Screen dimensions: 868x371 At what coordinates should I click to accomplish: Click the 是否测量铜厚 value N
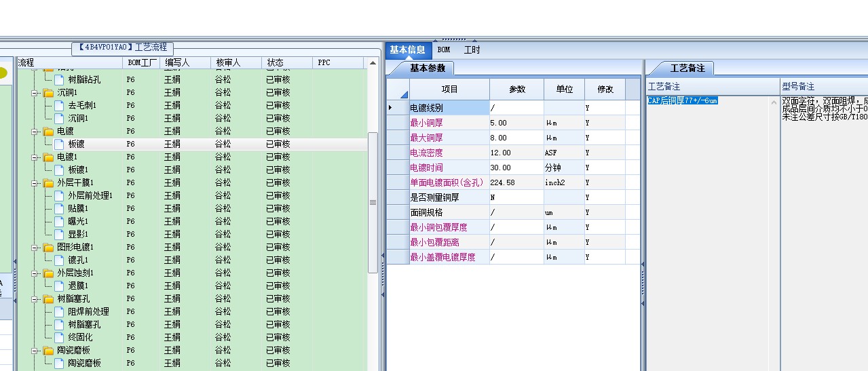click(x=516, y=197)
